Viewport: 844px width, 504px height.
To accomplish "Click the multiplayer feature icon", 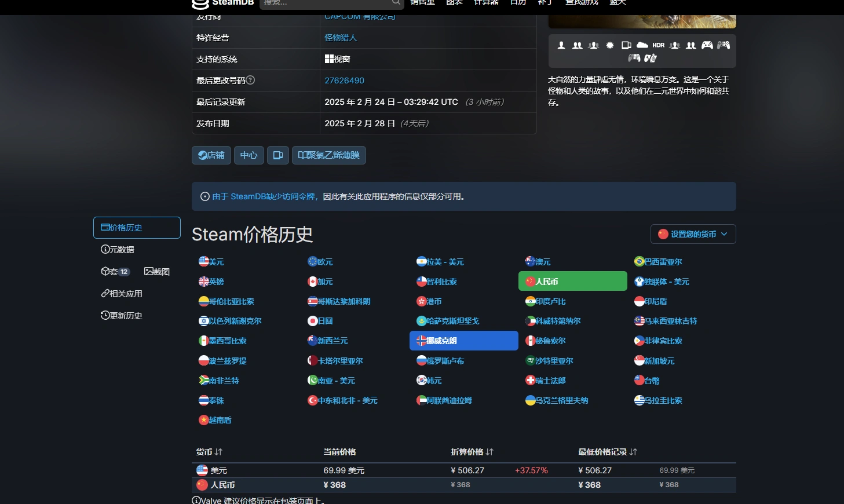I will 578,46.
